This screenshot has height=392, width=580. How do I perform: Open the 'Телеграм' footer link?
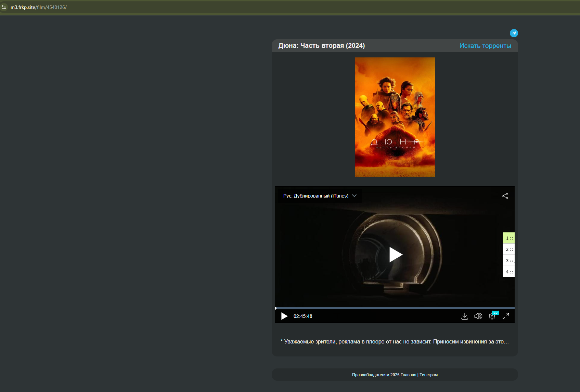coord(428,375)
